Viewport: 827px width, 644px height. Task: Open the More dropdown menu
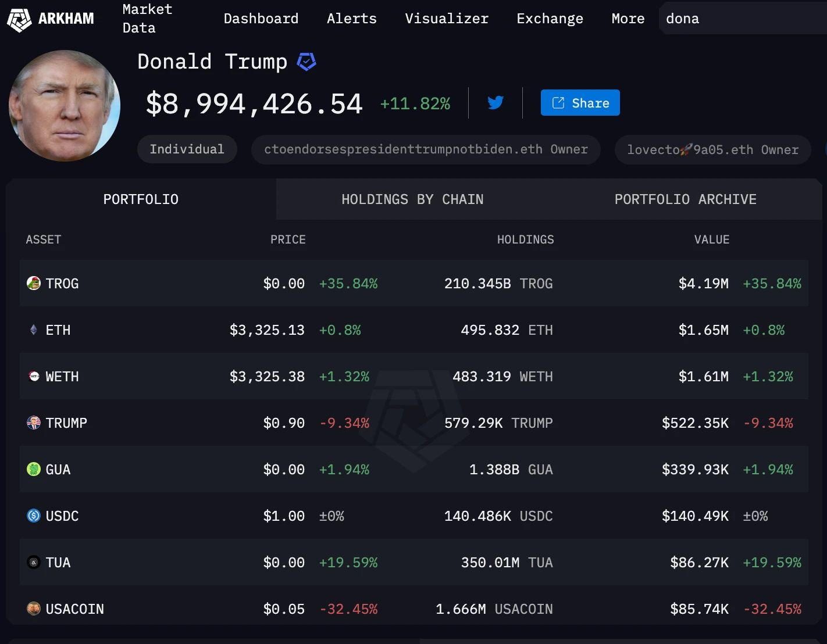[628, 18]
